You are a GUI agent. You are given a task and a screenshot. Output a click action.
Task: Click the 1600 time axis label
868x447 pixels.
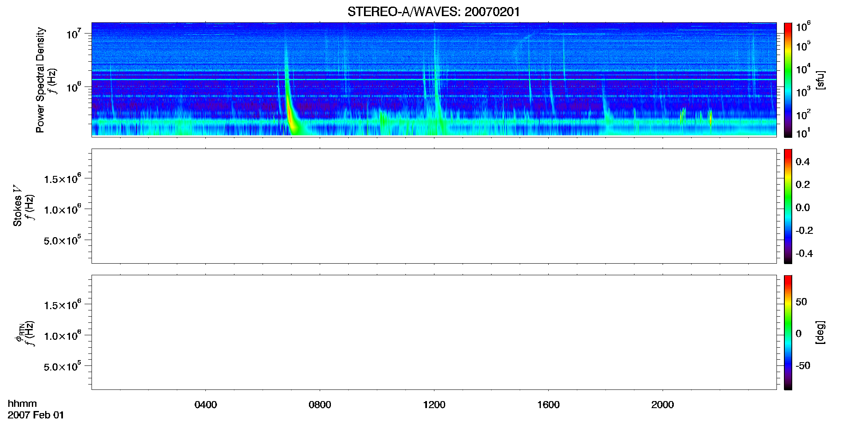(x=548, y=405)
